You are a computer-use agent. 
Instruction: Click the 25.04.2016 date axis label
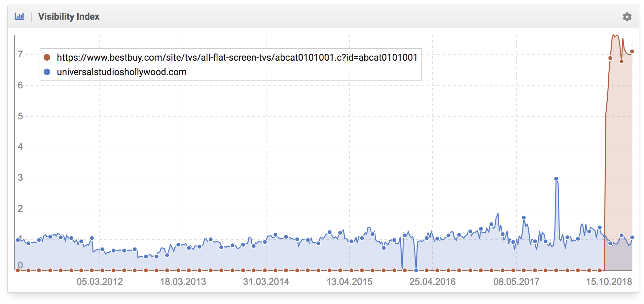coord(433,282)
